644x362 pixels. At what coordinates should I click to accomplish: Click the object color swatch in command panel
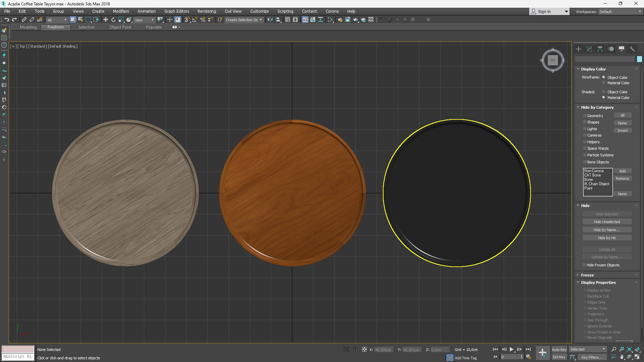click(x=639, y=59)
